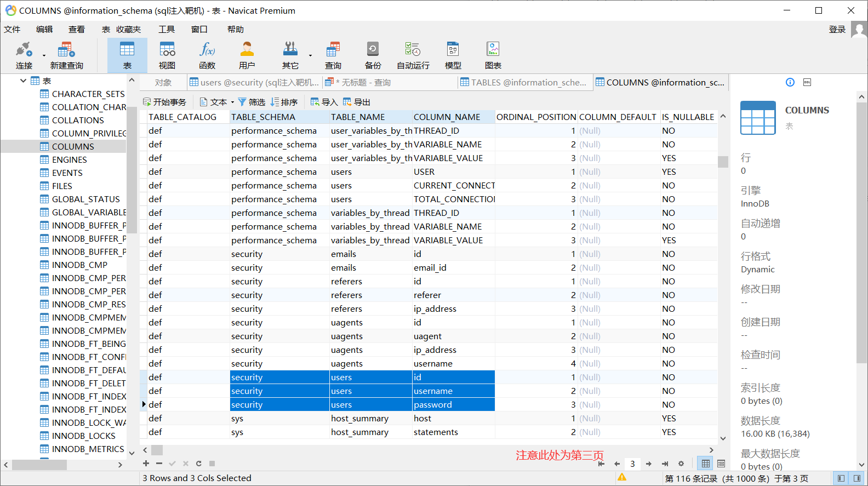
Task: Open the View (查看) menu
Action: click(77, 29)
